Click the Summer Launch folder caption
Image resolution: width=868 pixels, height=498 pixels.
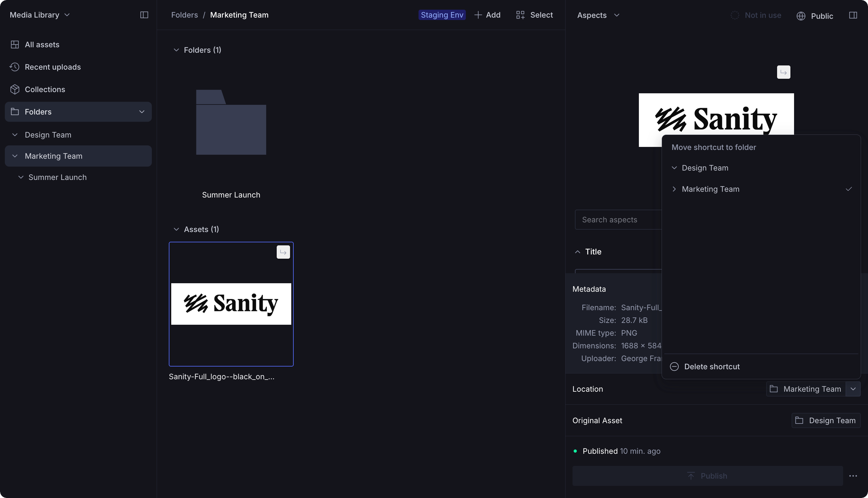(231, 195)
